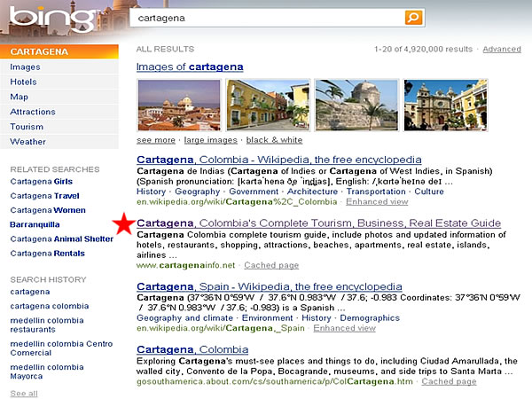Expand search history with See all

24,393
